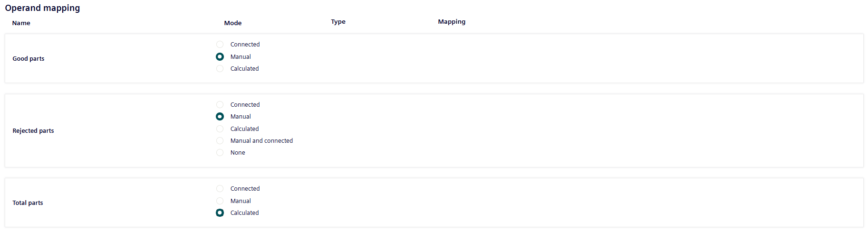Select Connected mode for Good parts
This screenshot has width=868, height=231.
(x=220, y=45)
